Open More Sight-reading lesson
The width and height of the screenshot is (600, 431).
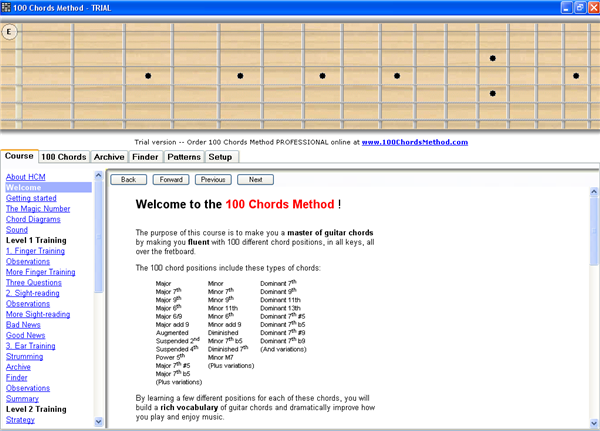click(38, 314)
